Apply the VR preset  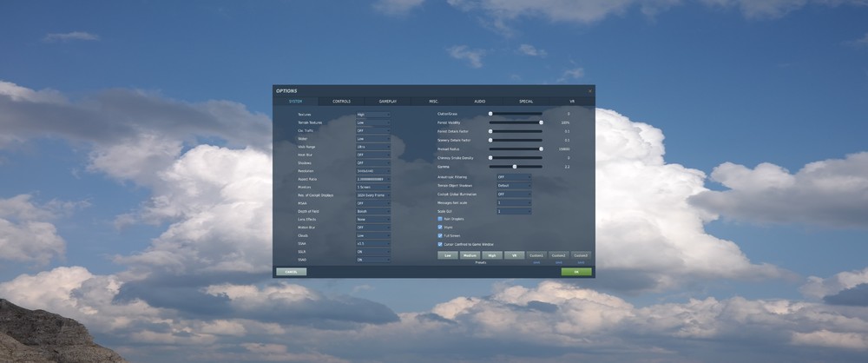514,255
